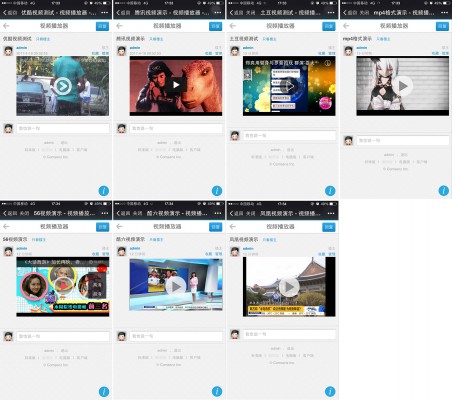452x400 pixels.
Task: Play the Tencent video with dinosaur thumbnail
Action: [x=176, y=85]
